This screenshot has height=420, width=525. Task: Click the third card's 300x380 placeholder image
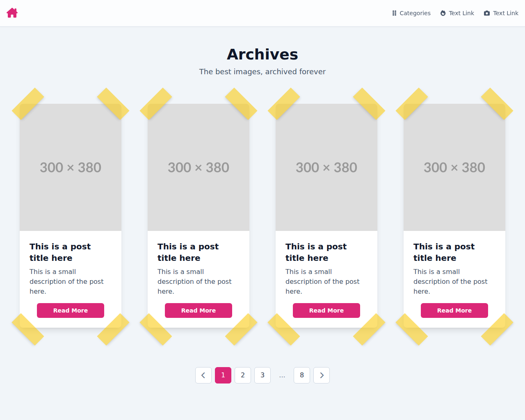(326, 167)
